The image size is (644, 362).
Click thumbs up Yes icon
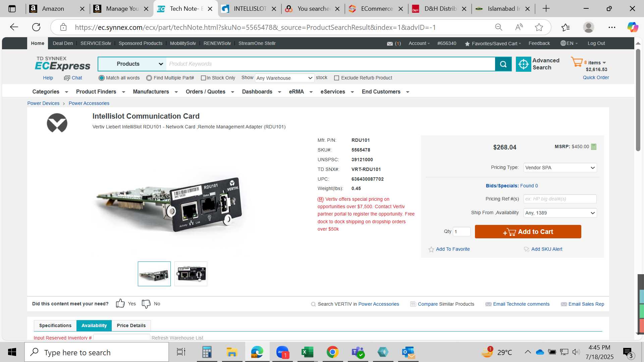[x=120, y=304]
